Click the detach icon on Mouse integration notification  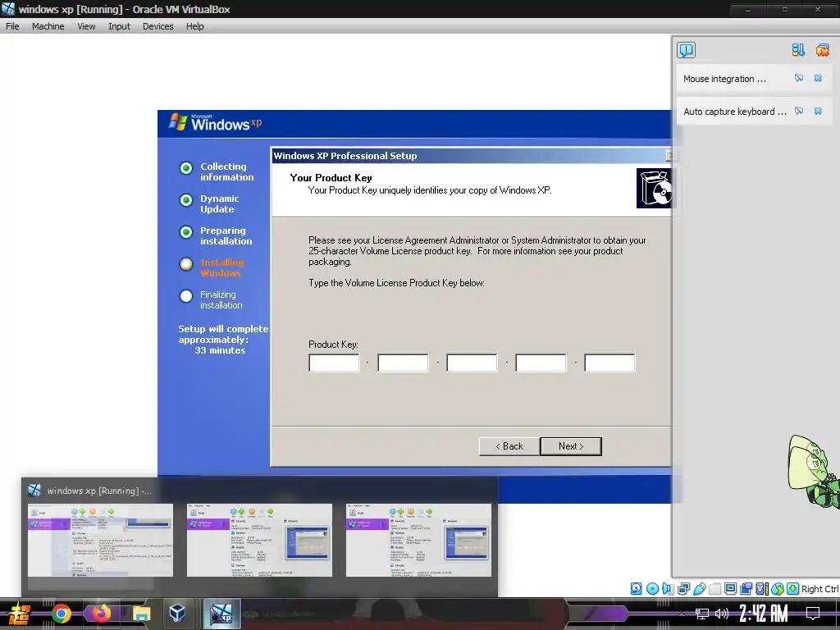(799, 78)
